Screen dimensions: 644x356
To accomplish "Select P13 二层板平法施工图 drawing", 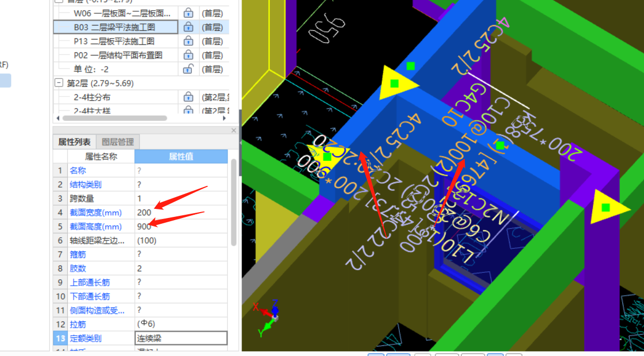I will coord(114,41).
